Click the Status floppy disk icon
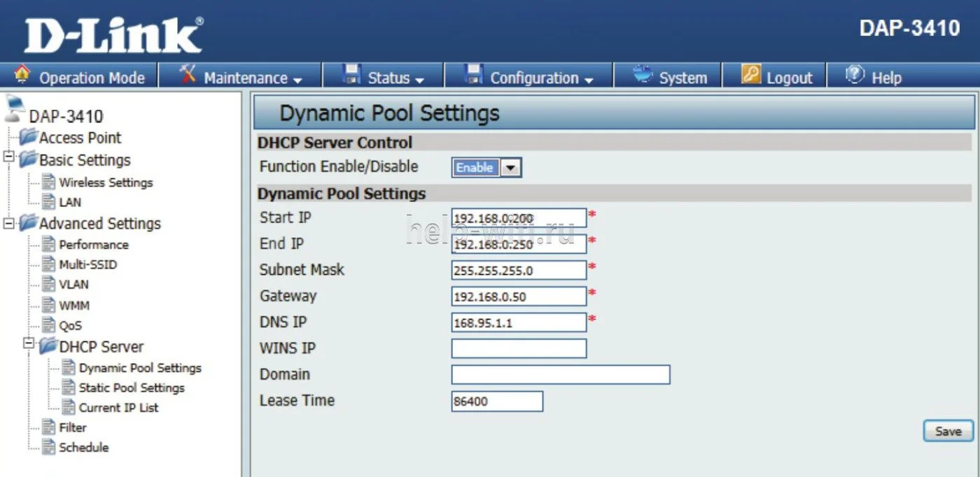This screenshot has width=980, height=477. (351, 74)
